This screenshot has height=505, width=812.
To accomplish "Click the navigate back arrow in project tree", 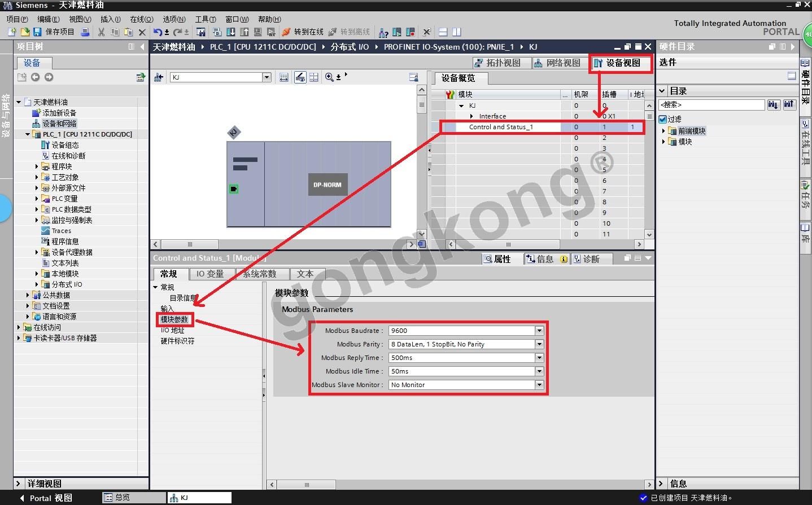I will point(35,77).
